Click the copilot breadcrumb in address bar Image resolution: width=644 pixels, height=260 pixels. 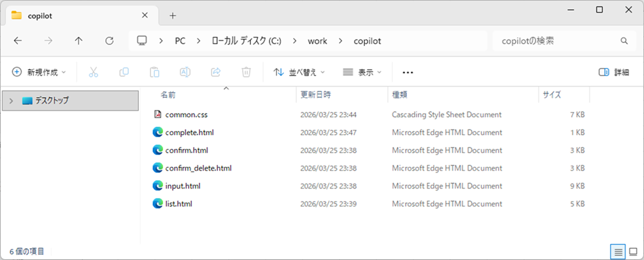[367, 41]
